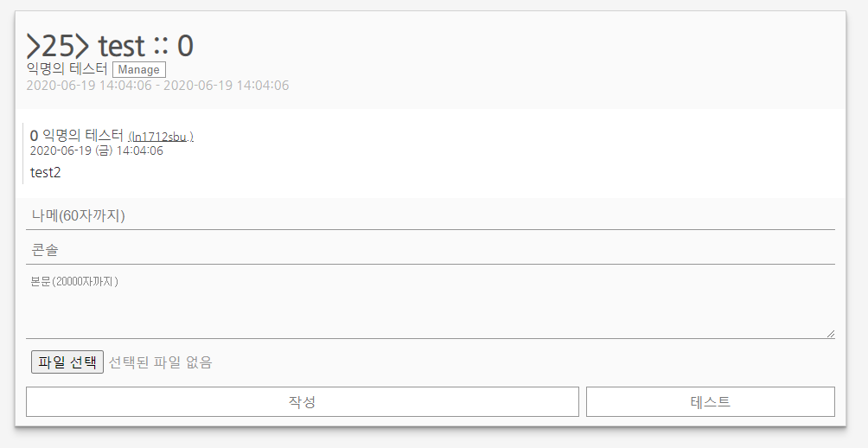
Task: Click the post content text test2
Action: pos(46,173)
